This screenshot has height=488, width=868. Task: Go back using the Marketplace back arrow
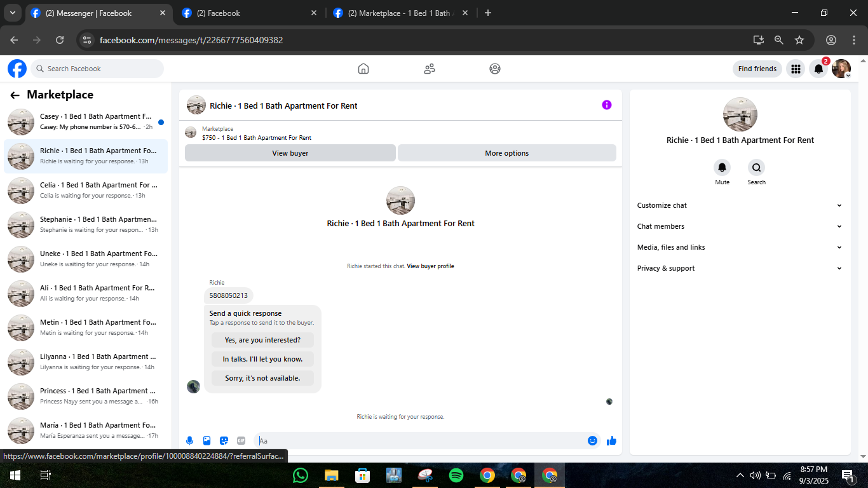point(15,95)
